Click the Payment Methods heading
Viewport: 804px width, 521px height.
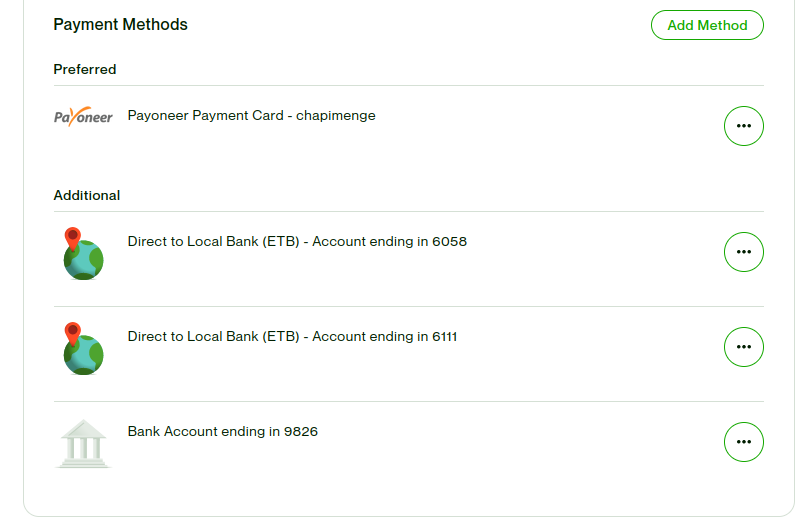coord(120,25)
